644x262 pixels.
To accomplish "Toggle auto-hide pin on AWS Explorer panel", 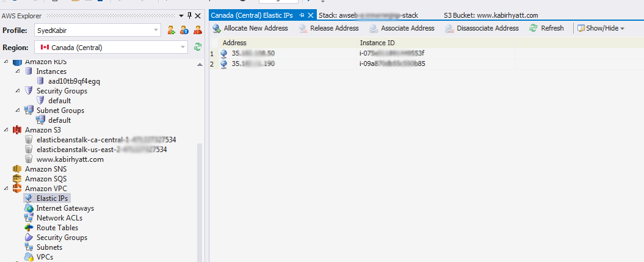I will click(x=189, y=16).
